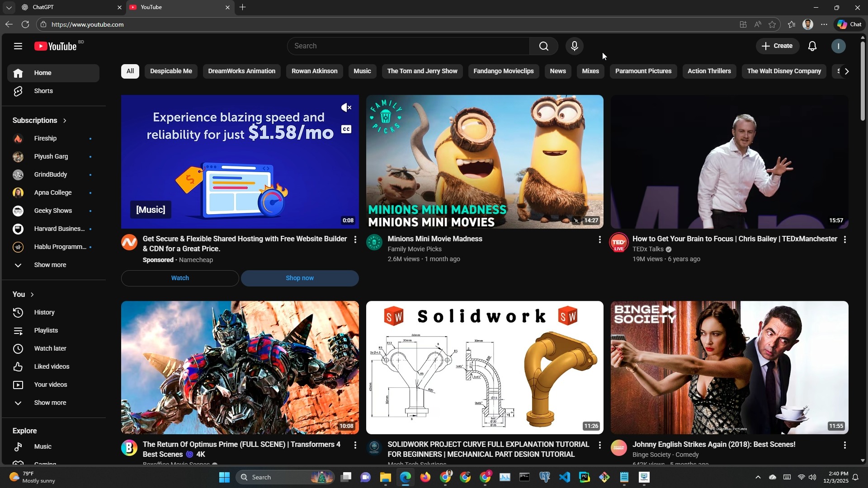Image resolution: width=868 pixels, height=488 pixels.
Task: Expand Show more under Subscriptions
Action: tap(50, 265)
